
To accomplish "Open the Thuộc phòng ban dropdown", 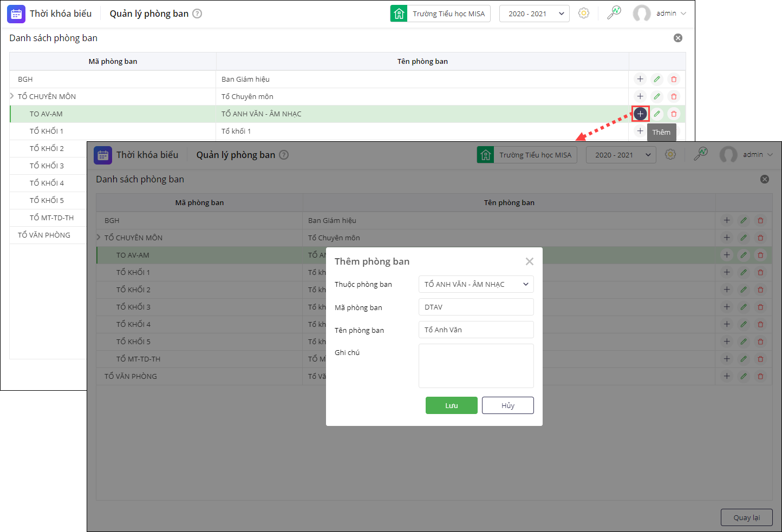I will (476, 284).
